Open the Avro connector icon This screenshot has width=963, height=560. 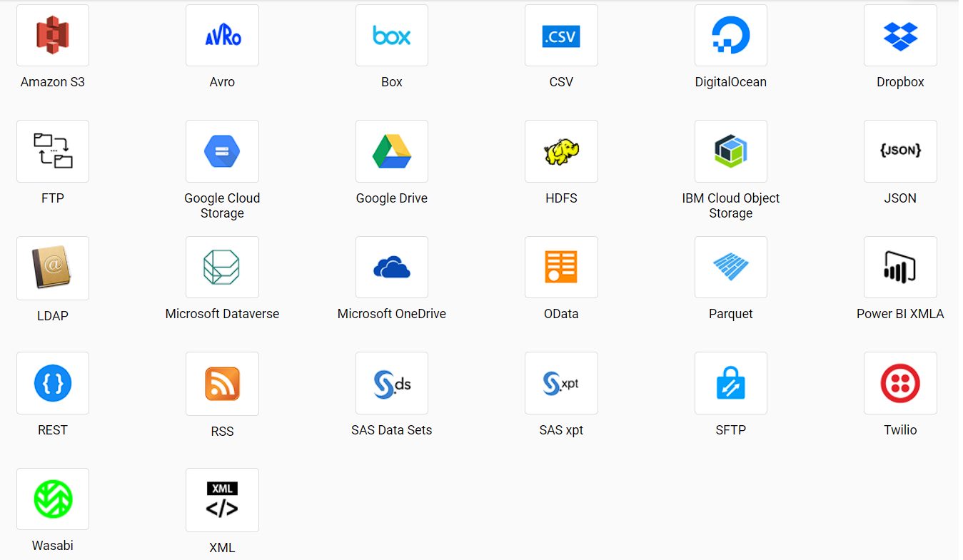222,35
